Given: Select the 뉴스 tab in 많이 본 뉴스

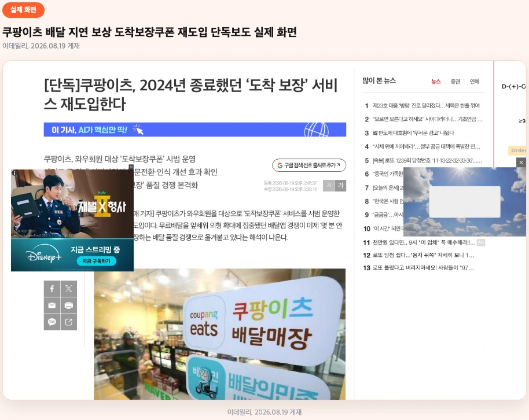Looking at the screenshot, I should click(436, 82).
